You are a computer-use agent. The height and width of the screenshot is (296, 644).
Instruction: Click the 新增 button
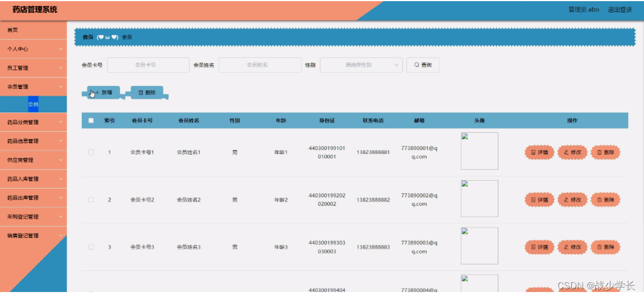103,93
